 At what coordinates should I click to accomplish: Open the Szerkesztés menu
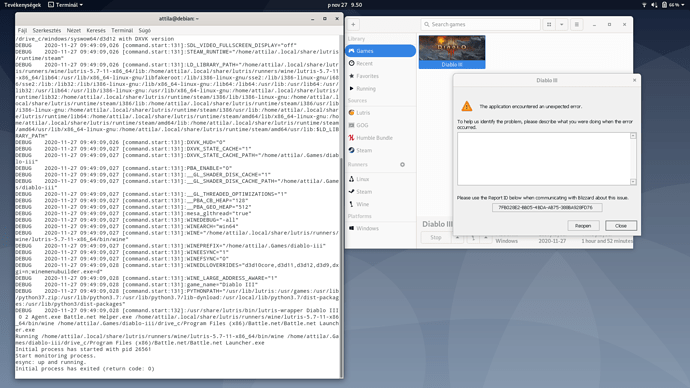(x=47, y=30)
